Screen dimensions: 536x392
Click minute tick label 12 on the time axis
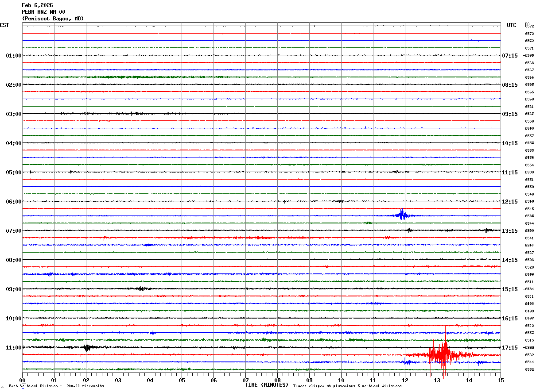pyautogui.click(x=405, y=380)
